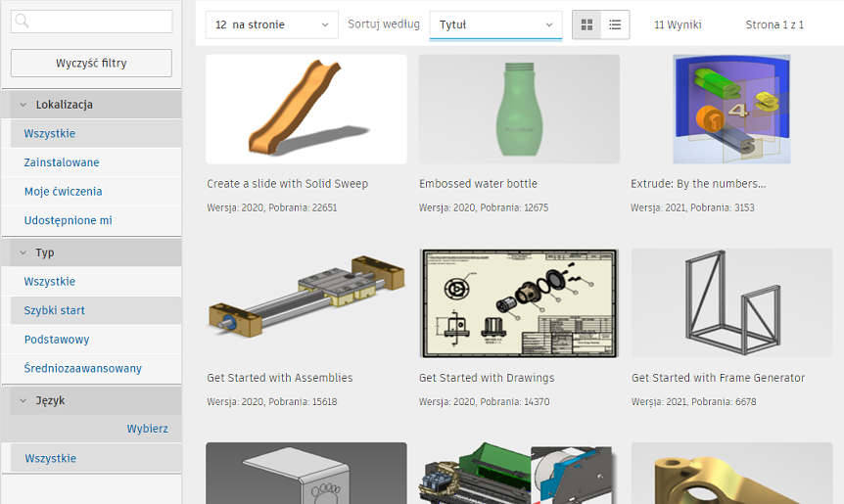844x504 pixels.
Task: Open the green water bottle thumbnail
Action: pyautogui.click(x=519, y=110)
